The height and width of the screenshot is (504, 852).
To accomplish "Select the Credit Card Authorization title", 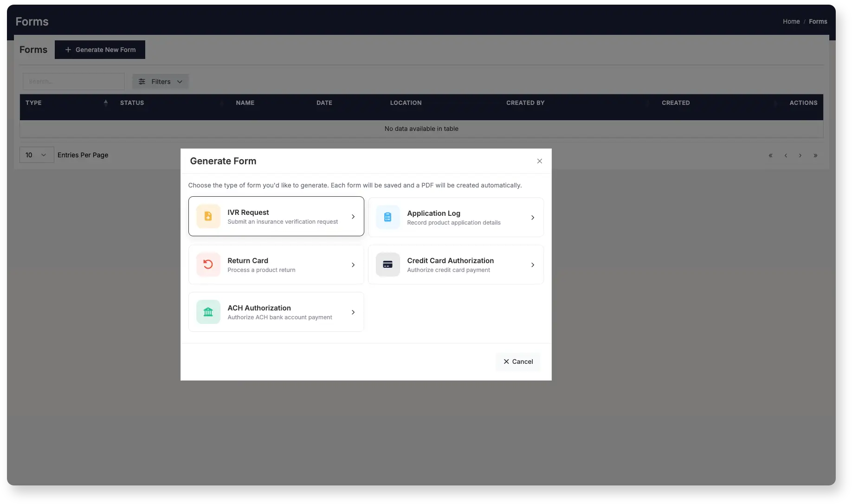I will [450, 261].
